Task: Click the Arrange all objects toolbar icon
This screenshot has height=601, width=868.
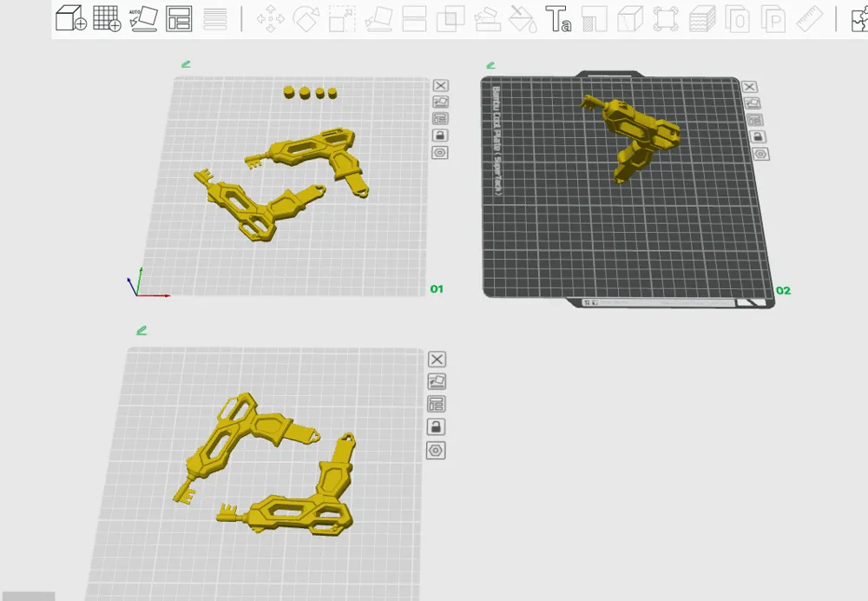Action: pos(179,18)
